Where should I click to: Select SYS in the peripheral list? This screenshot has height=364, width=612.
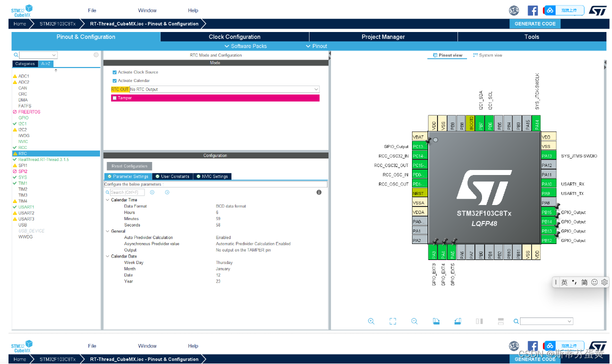pyautogui.click(x=22, y=177)
